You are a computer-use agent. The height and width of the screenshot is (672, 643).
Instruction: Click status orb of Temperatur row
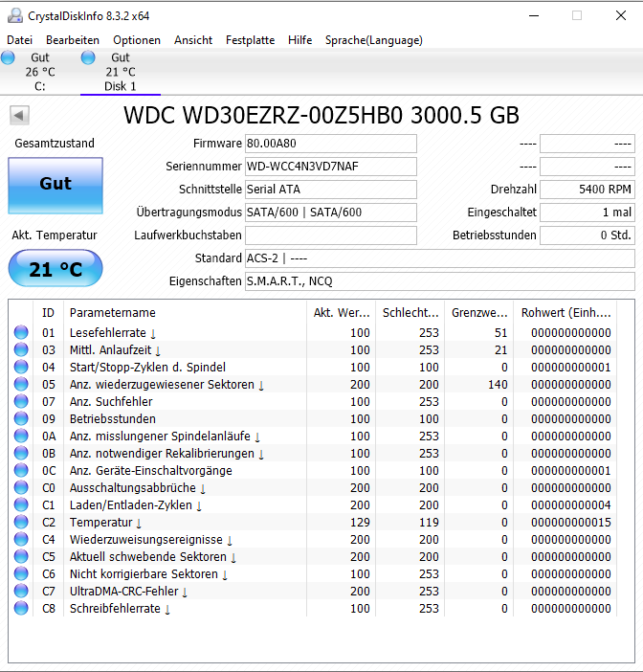click(21, 522)
